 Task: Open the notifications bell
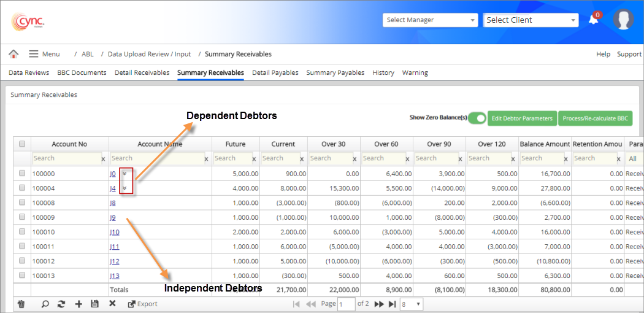tap(593, 20)
